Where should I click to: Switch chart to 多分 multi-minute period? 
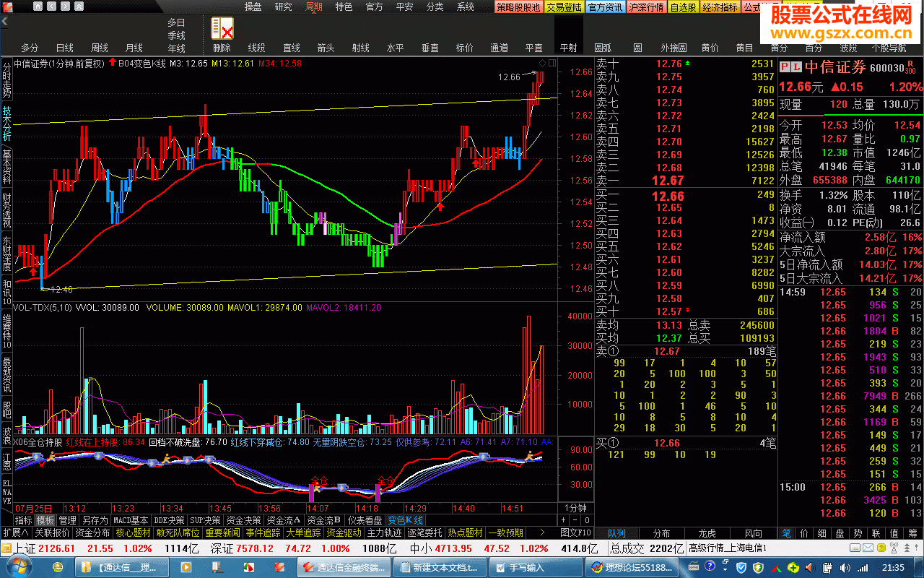[x=30, y=48]
